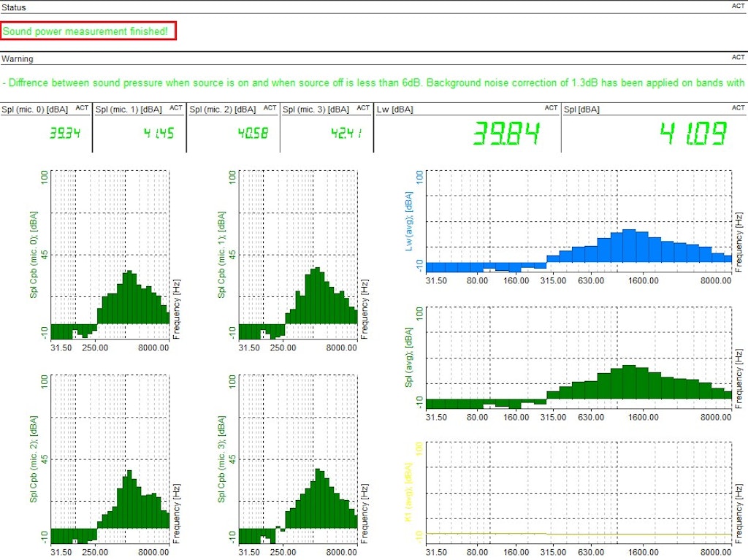The height and width of the screenshot is (560, 748).
Task: Click the ACT tag of the Spl (mic. 2) meter
Action: [x=270, y=108]
